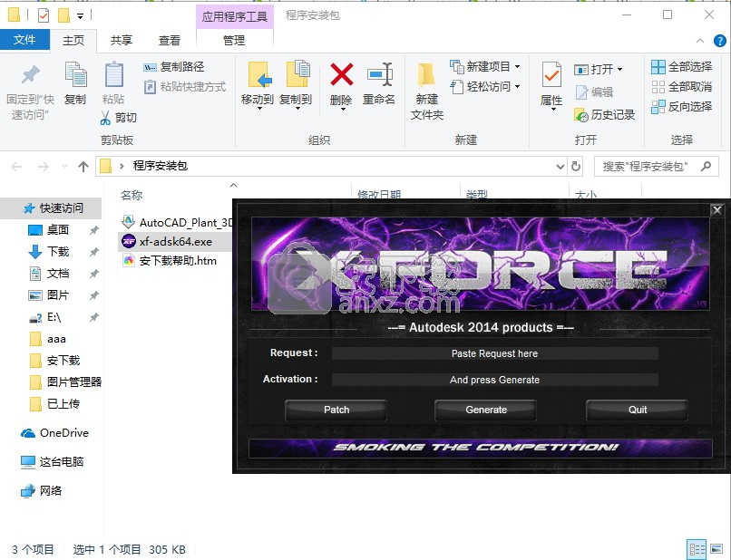731x560 pixels.
Task: Click the History icon in the ribbon
Action: click(x=580, y=115)
